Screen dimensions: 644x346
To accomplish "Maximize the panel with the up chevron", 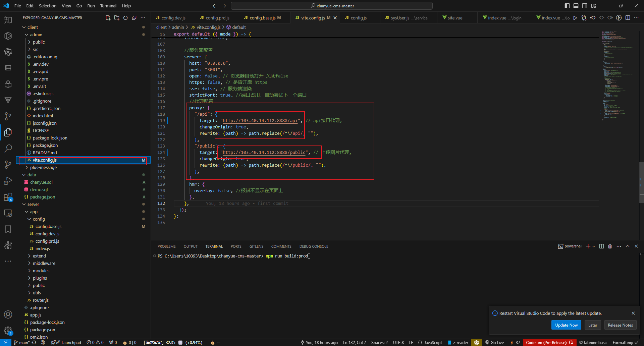I will pos(628,246).
